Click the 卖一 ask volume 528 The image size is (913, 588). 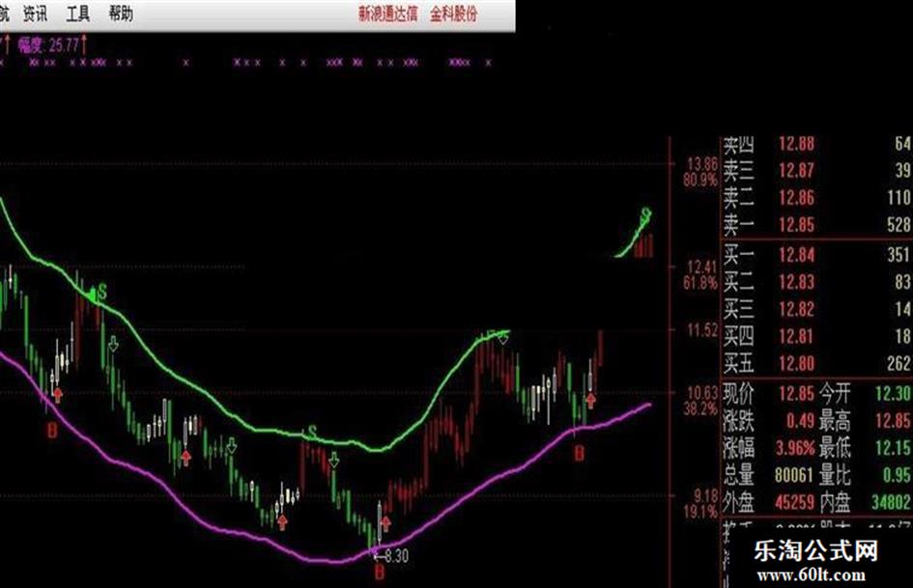[x=899, y=225]
